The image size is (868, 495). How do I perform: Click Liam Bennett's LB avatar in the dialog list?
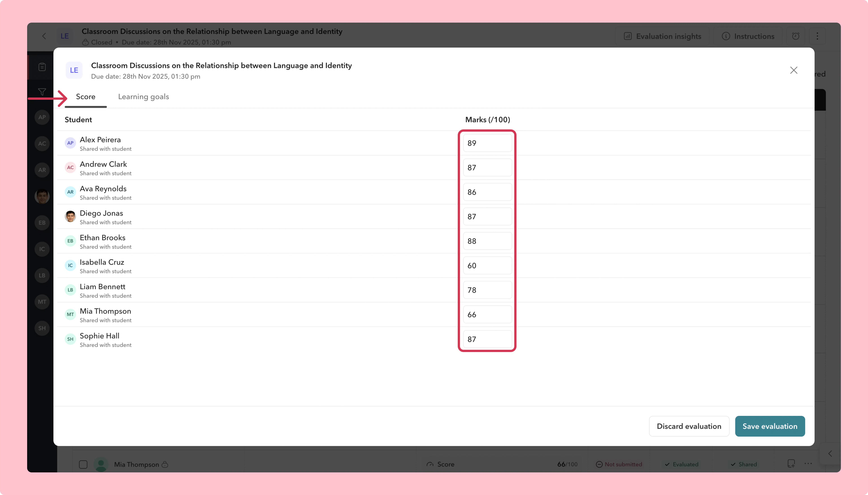[70, 290]
